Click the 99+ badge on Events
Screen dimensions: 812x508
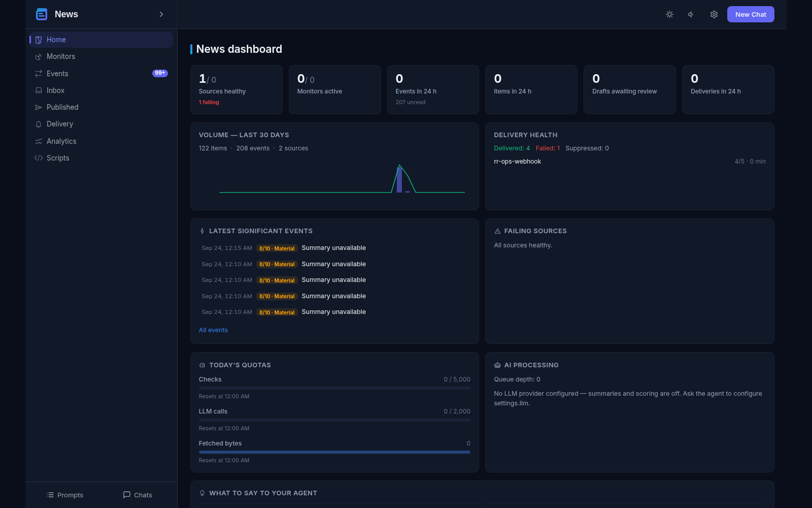(160, 73)
